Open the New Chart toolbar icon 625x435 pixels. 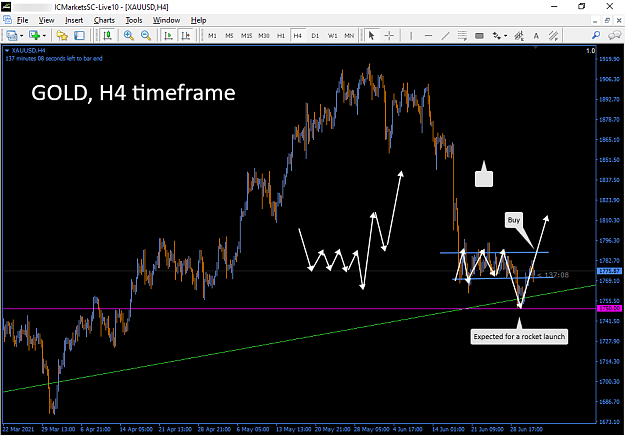12,35
